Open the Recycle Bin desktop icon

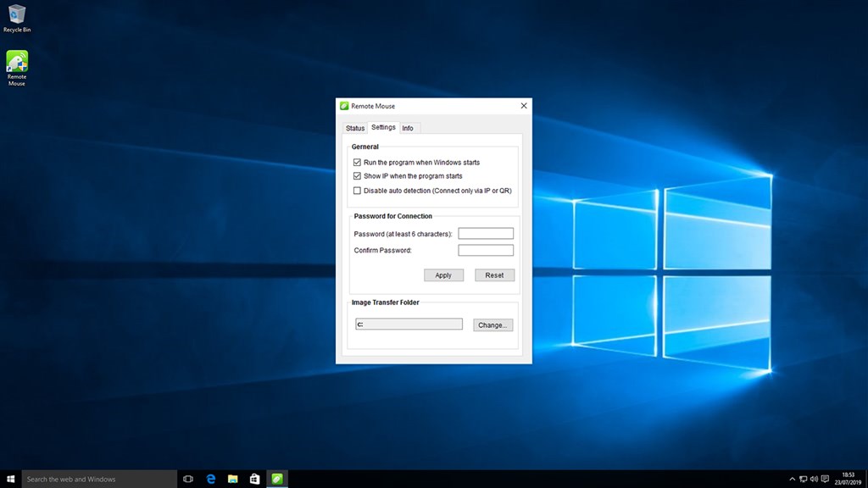17,19
